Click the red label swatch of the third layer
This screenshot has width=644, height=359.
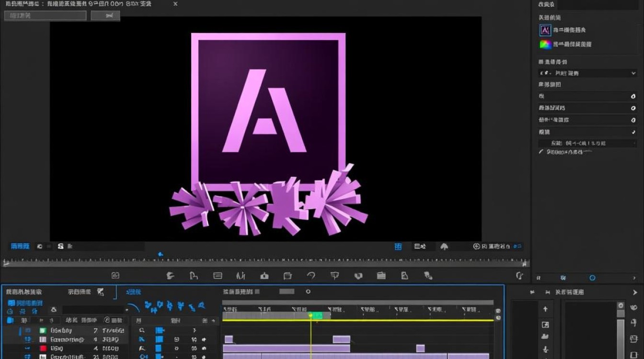pos(42,348)
